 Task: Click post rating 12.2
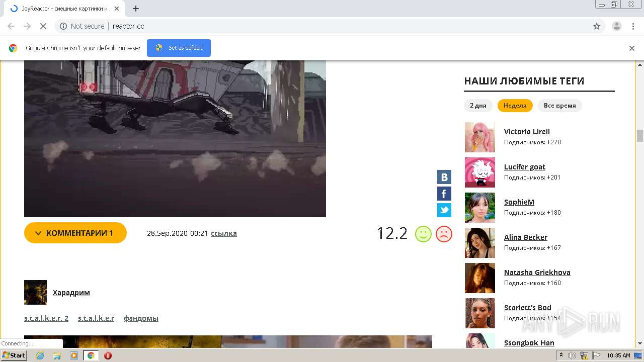pos(392,233)
